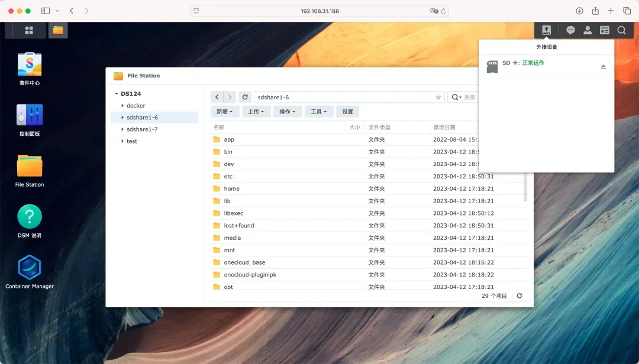Open new Safari tab plus
This screenshot has width=639, height=364.
[611, 11]
